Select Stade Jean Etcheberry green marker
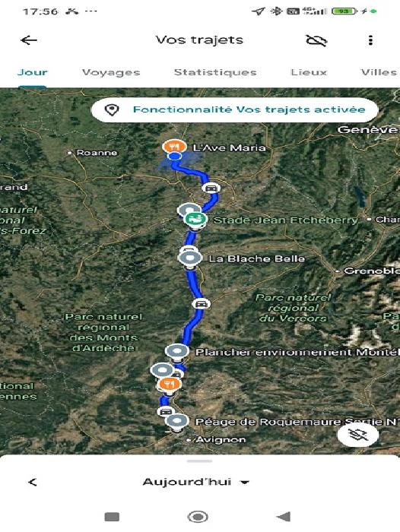Image resolution: width=400 pixels, height=532 pixels. pos(195,219)
